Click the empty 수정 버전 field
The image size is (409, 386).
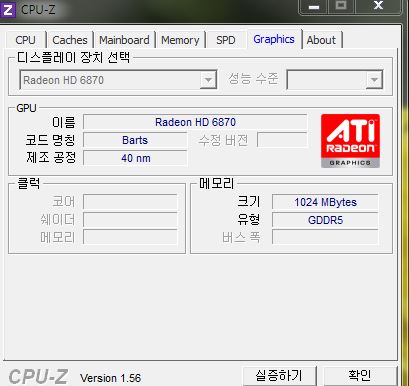282,140
